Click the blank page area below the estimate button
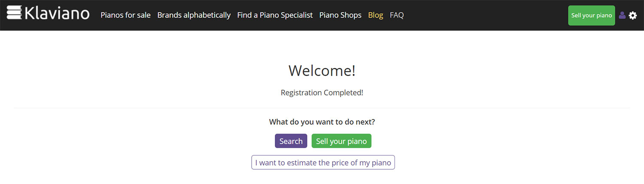The image size is (644, 184). point(322,177)
